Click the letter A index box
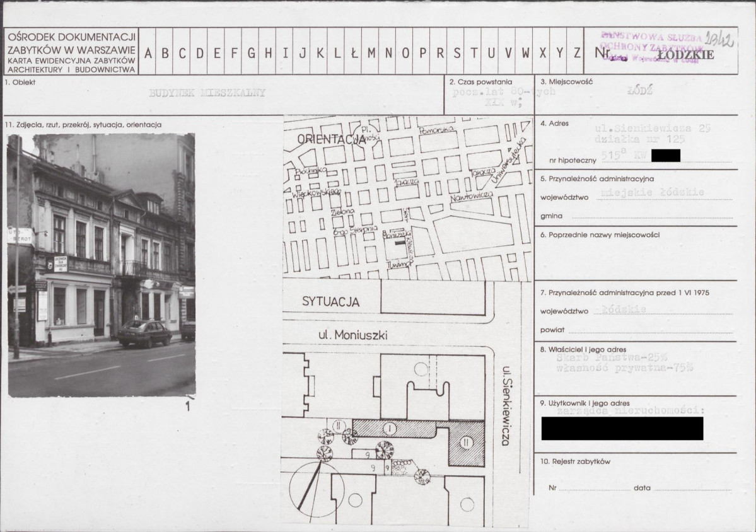Viewport: 756px width, 532px height. pyautogui.click(x=148, y=53)
